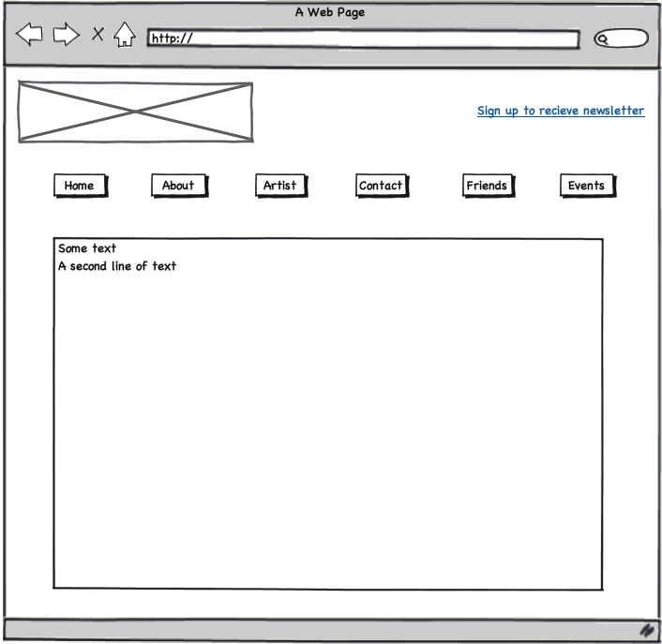Open the About page button
The width and height of the screenshot is (662, 644).
[178, 186]
